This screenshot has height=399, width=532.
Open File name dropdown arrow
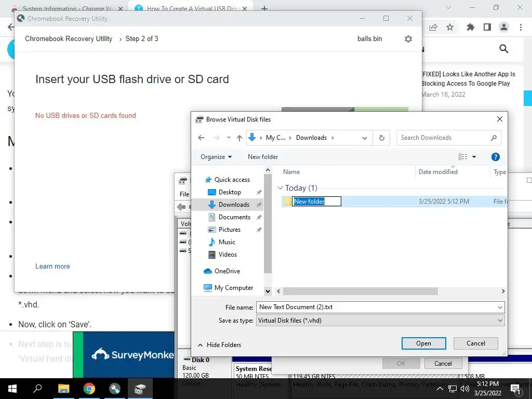[x=500, y=308]
